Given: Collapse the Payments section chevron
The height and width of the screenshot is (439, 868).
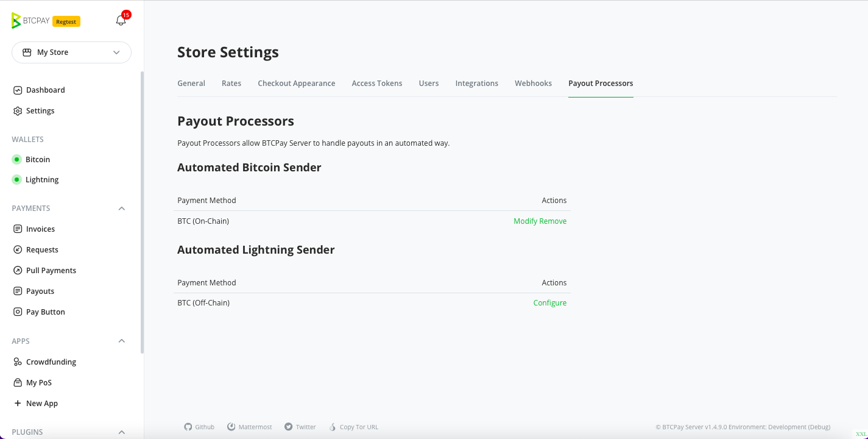Looking at the screenshot, I should 122,209.
